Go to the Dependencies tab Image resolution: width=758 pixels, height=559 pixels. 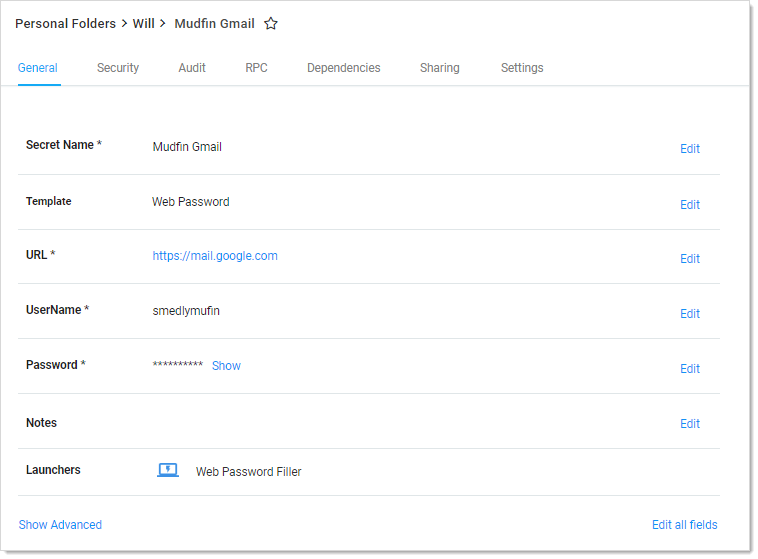tap(343, 68)
